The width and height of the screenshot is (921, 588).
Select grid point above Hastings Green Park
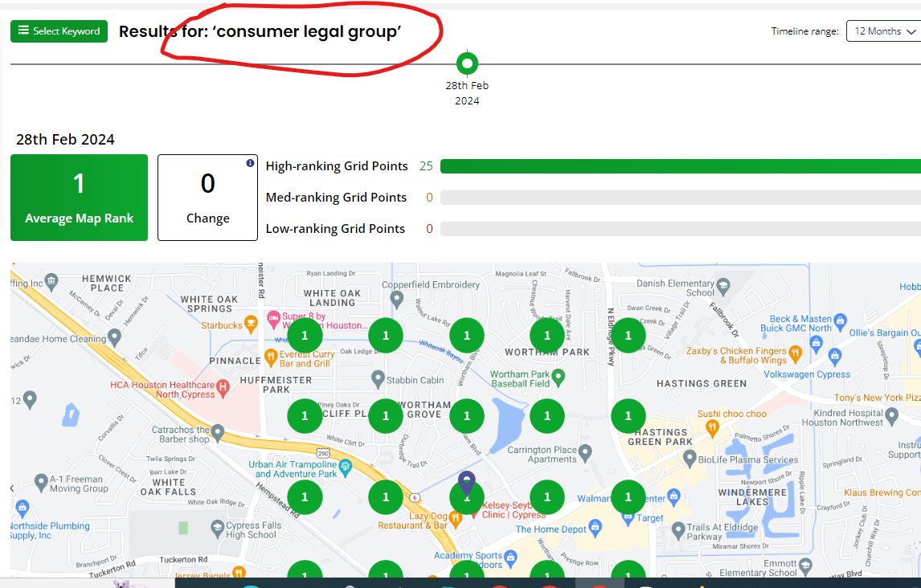[x=628, y=416]
